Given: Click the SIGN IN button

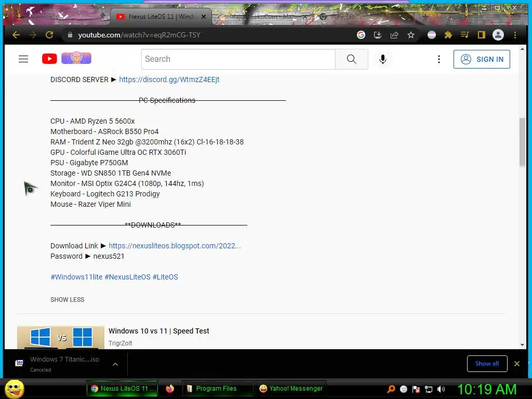Looking at the screenshot, I should click(x=482, y=59).
